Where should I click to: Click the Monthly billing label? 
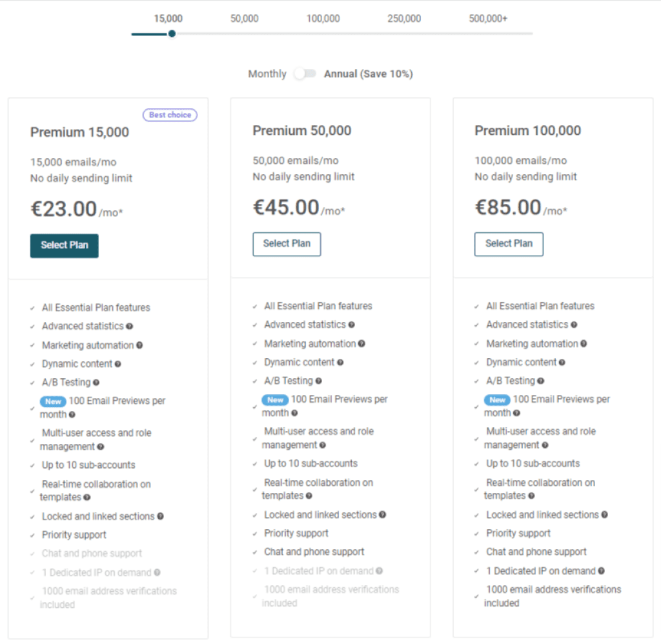(x=267, y=74)
